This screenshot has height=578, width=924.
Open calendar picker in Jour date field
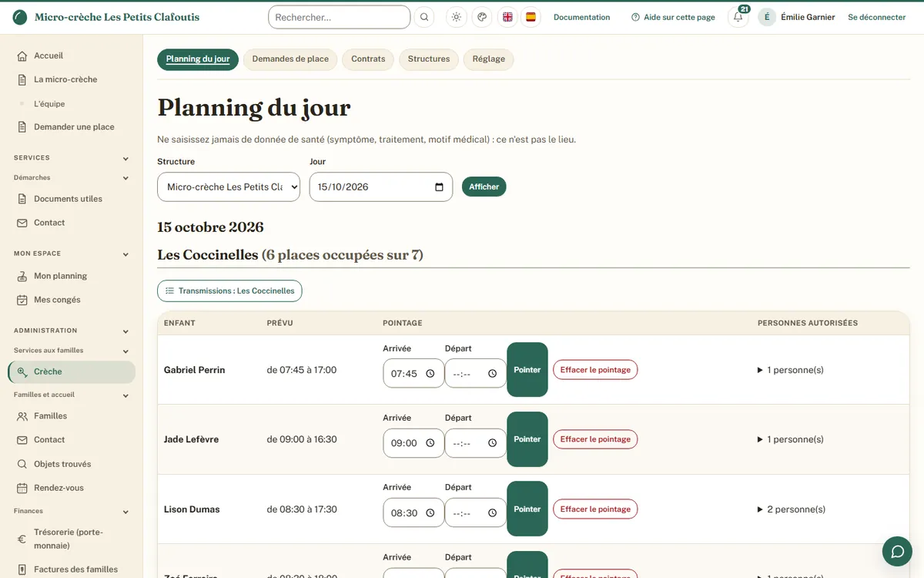(439, 187)
